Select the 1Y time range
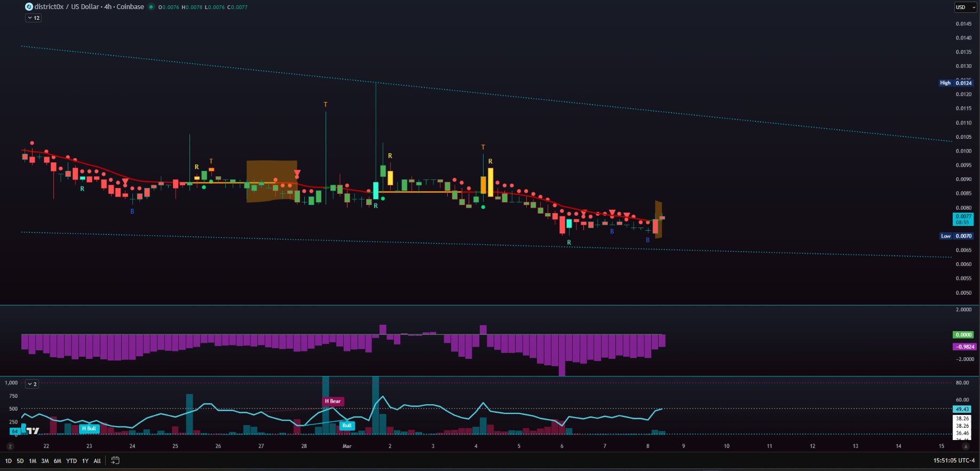The image size is (980, 471). tap(85, 461)
